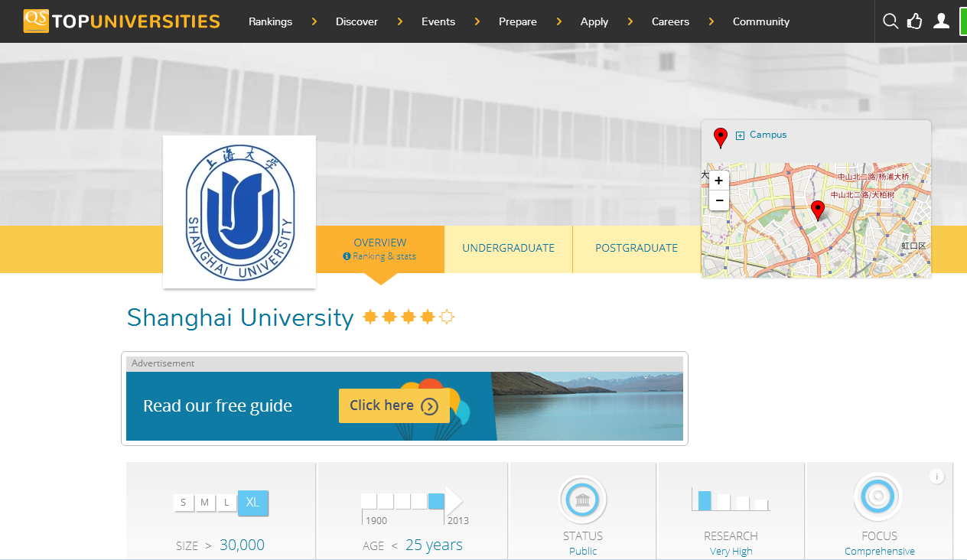The width and height of the screenshot is (967, 560).
Task: Click the Shanghai University logo image
Action: click(239, 212)
